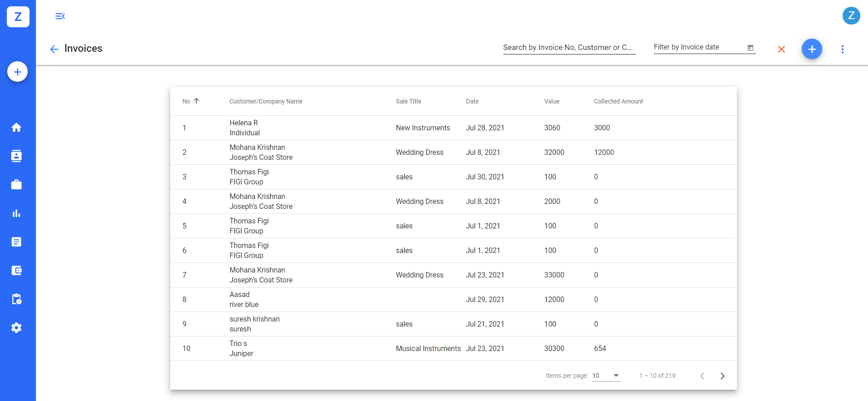Go to previous page of invoices
The width and height of the screenshot is (868, 401).
[x=702, y=376]
